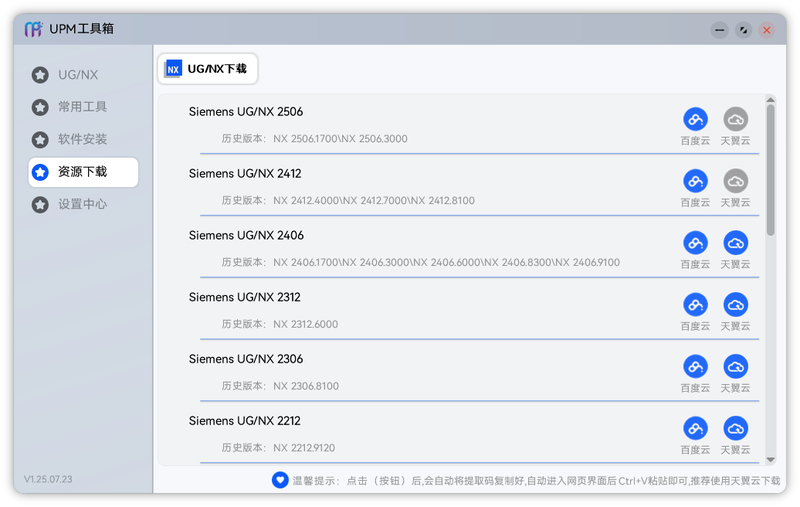Select the 资源下载 sidebar item
The image size is (800, 507).
click(83, 172)
